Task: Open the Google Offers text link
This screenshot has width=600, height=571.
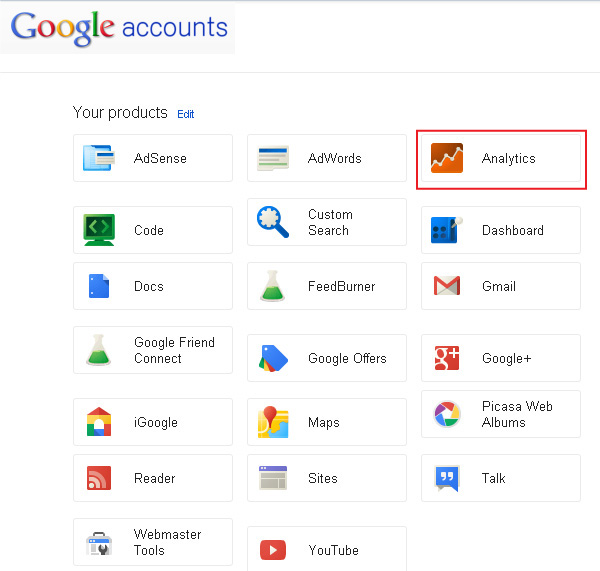Action: (347, 359)
